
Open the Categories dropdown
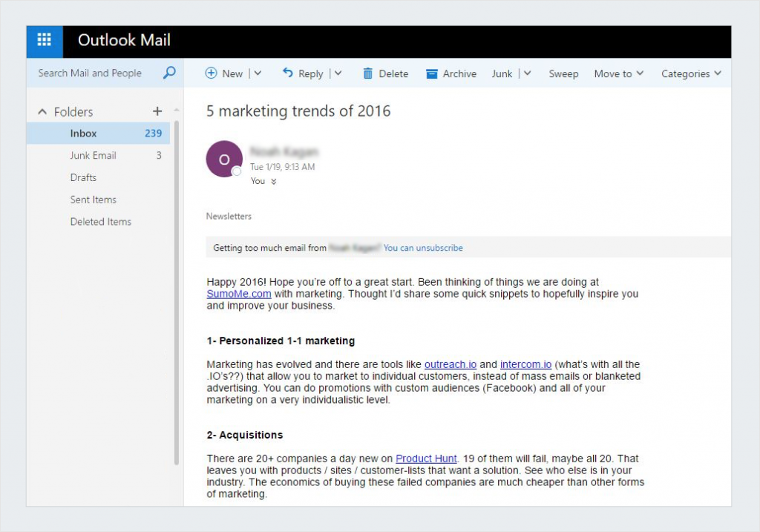click(691, 73)
